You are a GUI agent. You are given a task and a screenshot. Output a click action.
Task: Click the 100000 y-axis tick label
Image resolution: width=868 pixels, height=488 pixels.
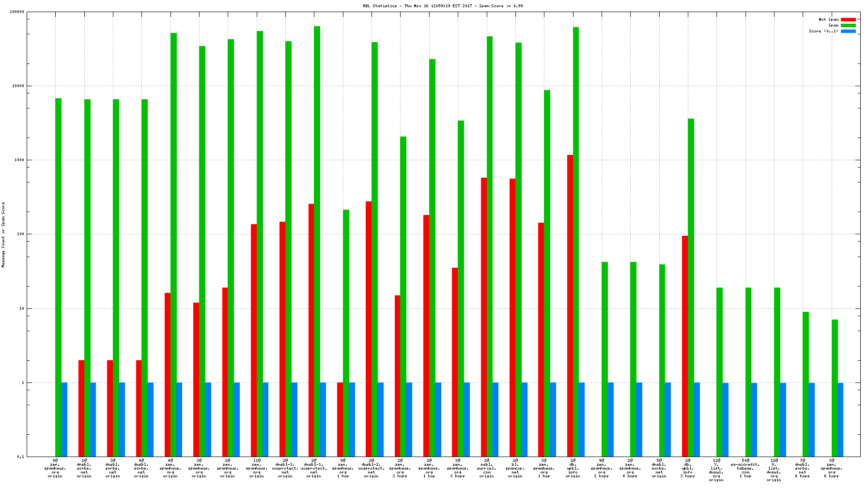point(17,12)
